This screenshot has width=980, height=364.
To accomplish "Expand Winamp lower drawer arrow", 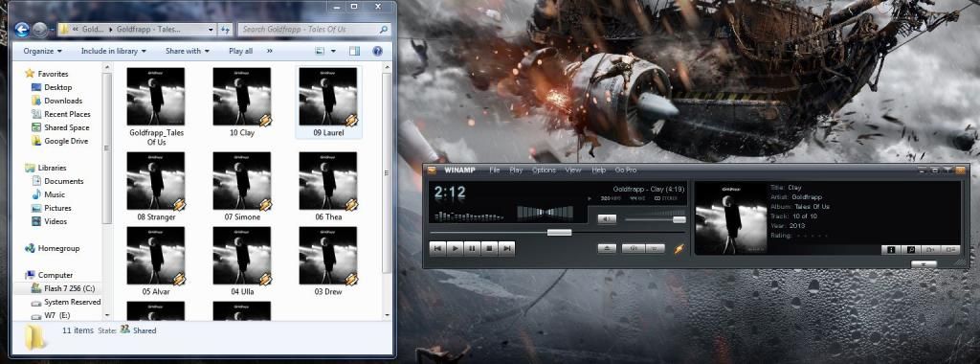I will pos(924,263).
